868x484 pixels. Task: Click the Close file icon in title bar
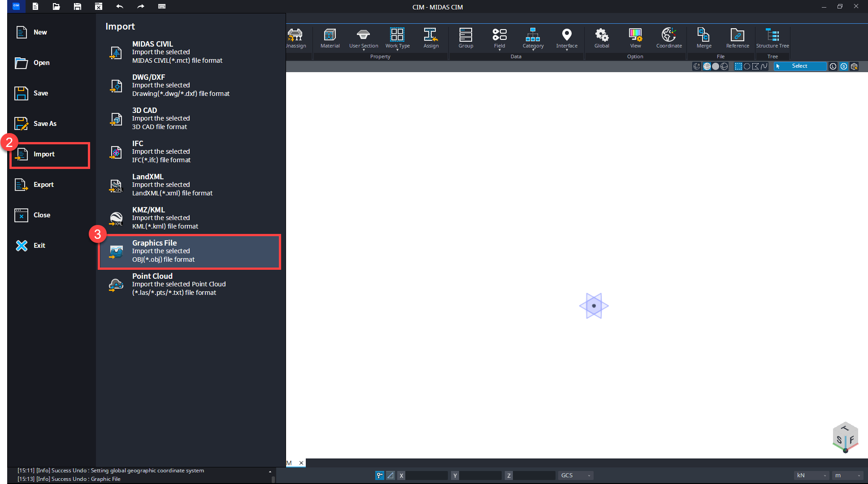point(99,6)
